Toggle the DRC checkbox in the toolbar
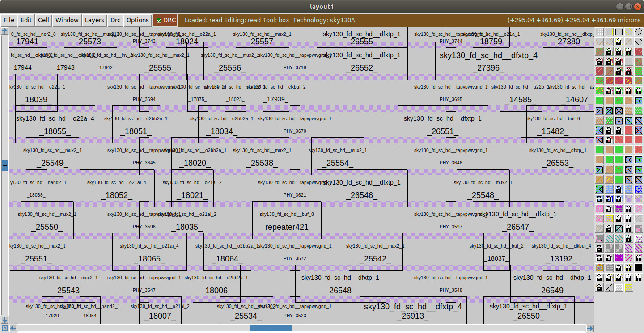 pyautogui.click(x=159, y=20)
